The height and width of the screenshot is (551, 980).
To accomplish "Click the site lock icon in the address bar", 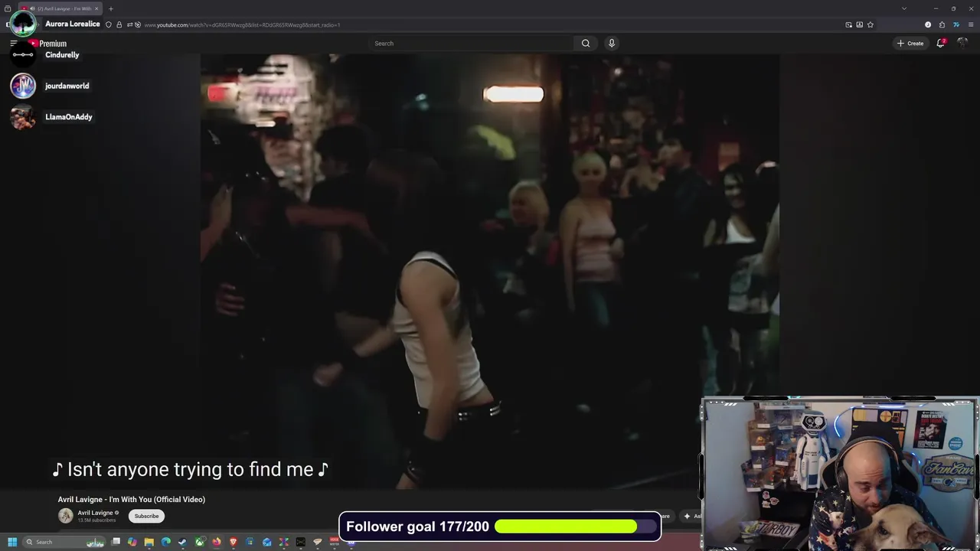I will (x=119, y=24).
